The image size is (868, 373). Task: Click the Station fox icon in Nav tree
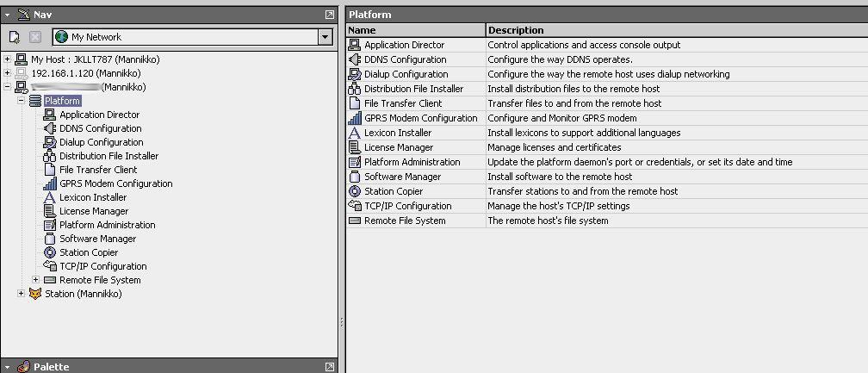tap(34, 294)
